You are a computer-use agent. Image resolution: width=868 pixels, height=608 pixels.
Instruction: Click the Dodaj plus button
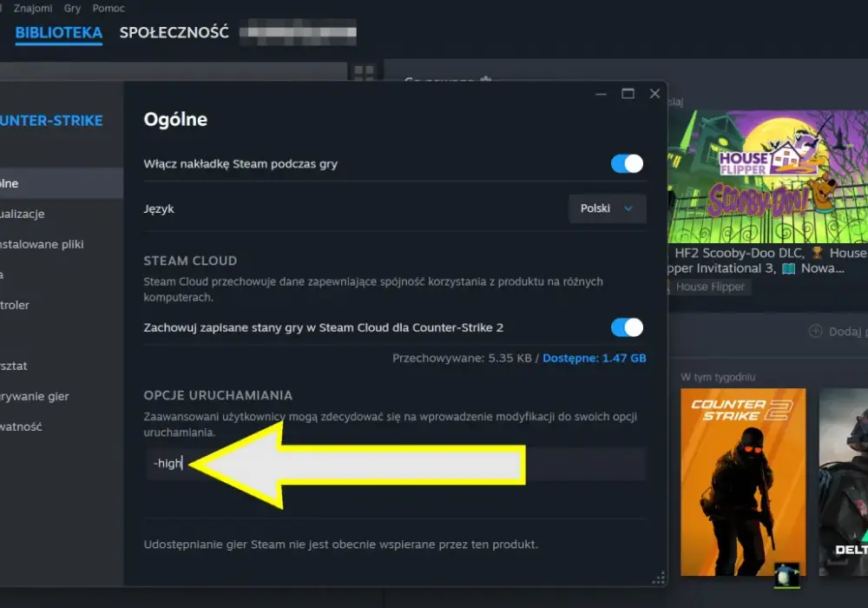(x=815, y=331)
